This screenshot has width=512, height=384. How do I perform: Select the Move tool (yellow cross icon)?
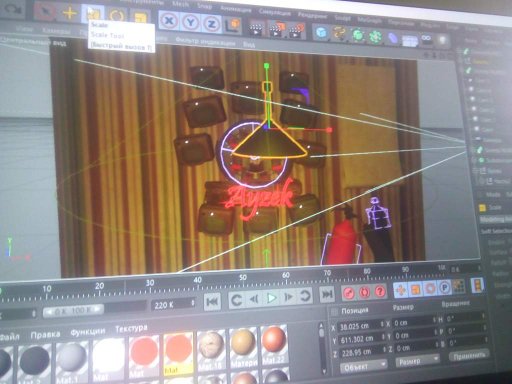pyautogui.click(x=70, y=13)
